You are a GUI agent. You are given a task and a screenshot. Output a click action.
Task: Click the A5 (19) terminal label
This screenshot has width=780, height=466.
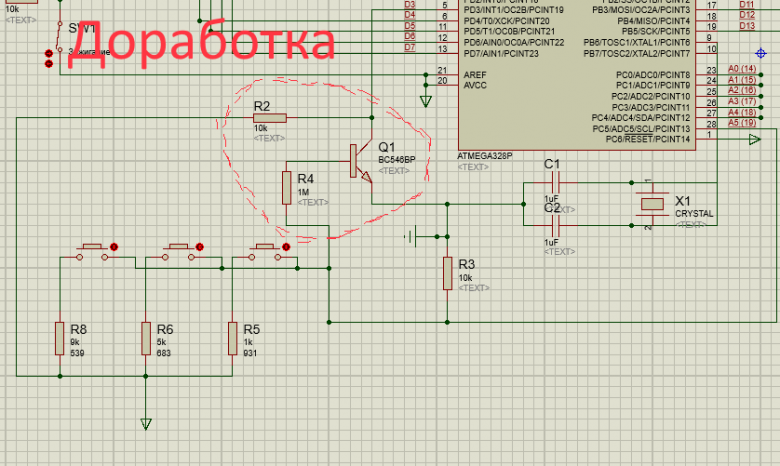point(742,124)
